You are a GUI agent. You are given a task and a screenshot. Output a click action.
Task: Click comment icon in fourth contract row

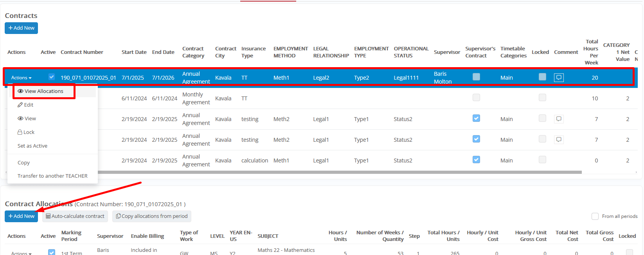[x=559, y=139]
